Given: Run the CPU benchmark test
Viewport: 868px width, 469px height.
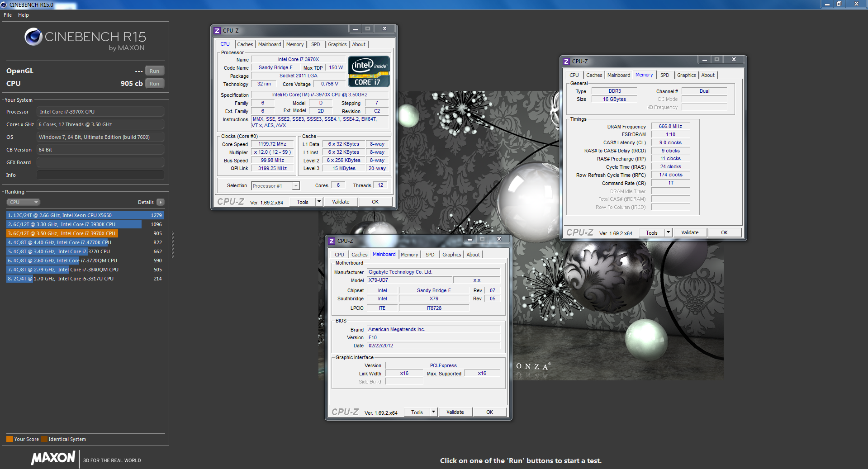Looking at the screenshot, I should click(154, 84).
